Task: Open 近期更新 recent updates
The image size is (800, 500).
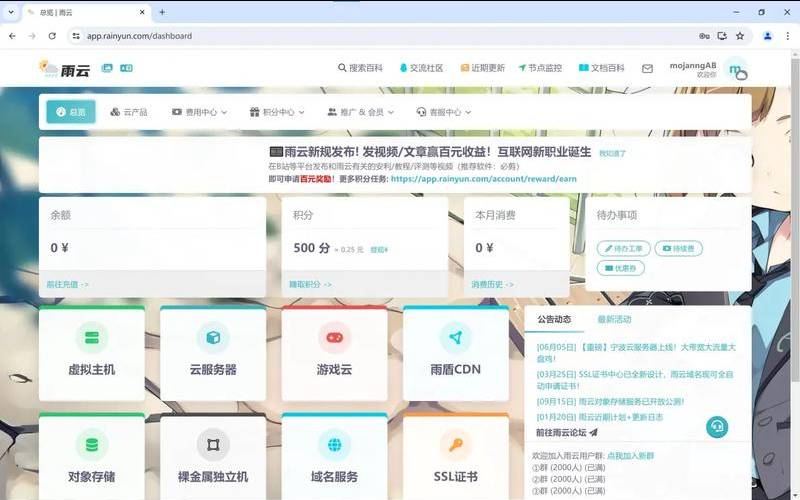Action: click(x=483, y=68)
